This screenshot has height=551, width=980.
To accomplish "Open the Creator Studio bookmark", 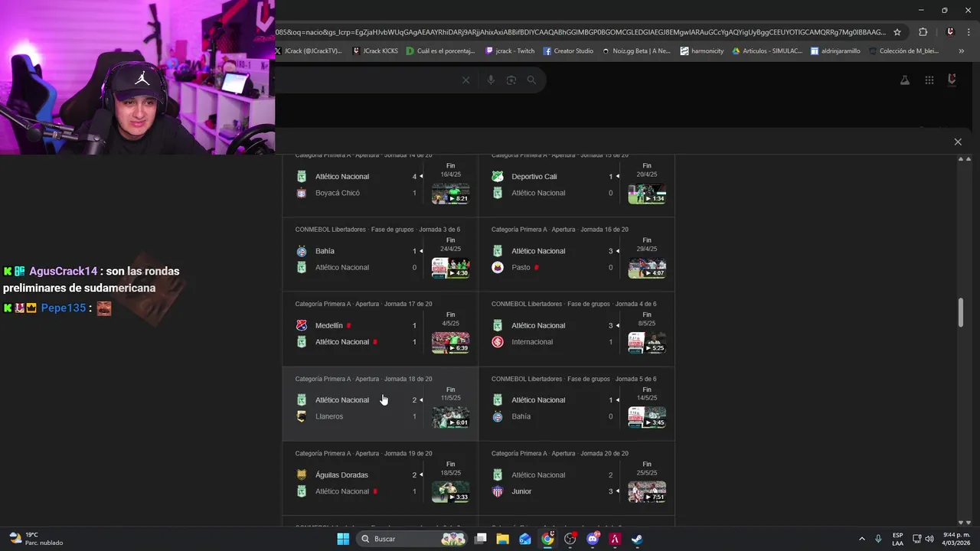I will pyautogui.click(x=568, y=51).
